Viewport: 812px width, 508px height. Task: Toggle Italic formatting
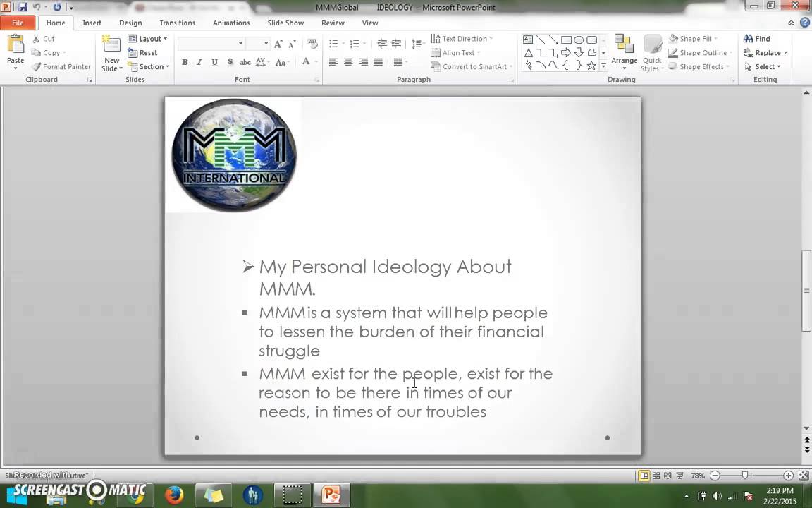pos(199,62)
